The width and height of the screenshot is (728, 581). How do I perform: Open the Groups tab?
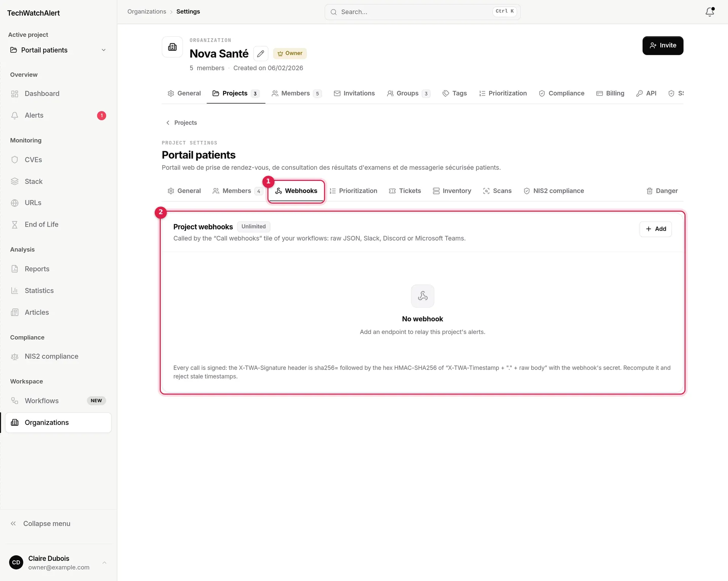pos(409,93)
